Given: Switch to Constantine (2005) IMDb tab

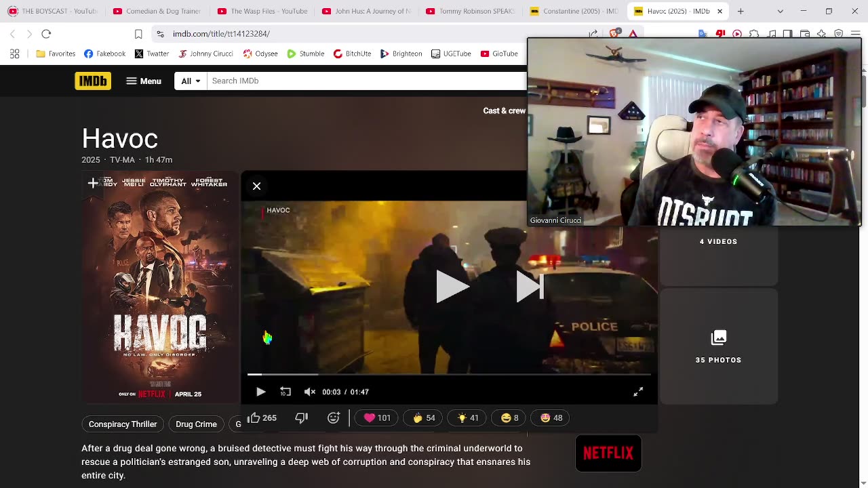Looking at the screenshot, I should [574, 11].
